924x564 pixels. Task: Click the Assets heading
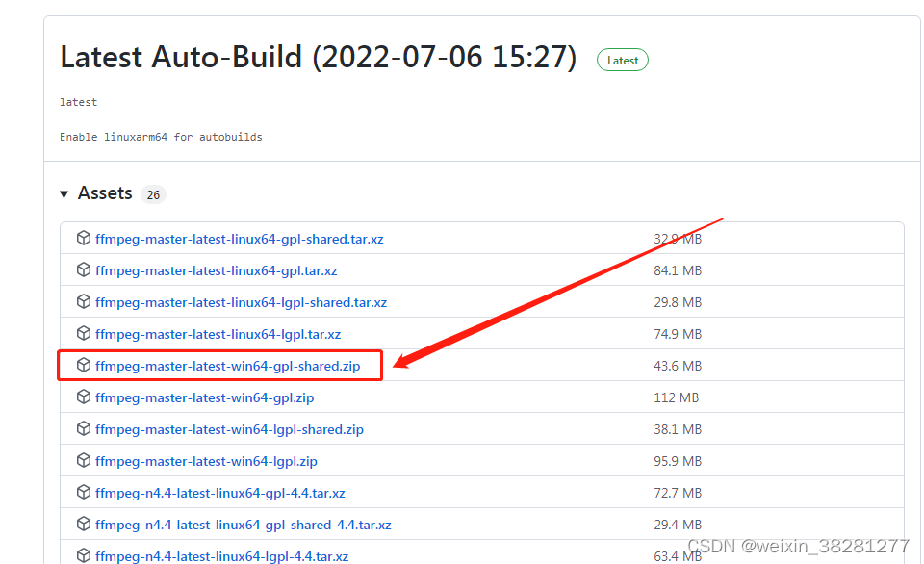tap(105, 193)
